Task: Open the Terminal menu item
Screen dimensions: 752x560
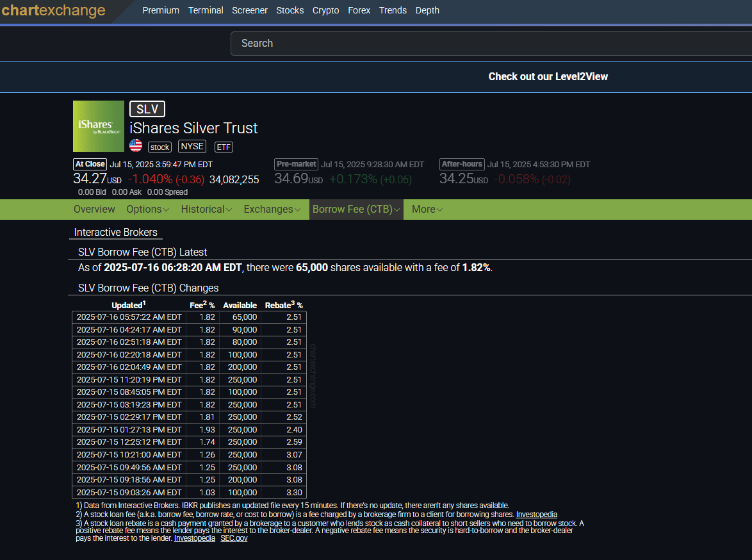Action: click(205, 10)
